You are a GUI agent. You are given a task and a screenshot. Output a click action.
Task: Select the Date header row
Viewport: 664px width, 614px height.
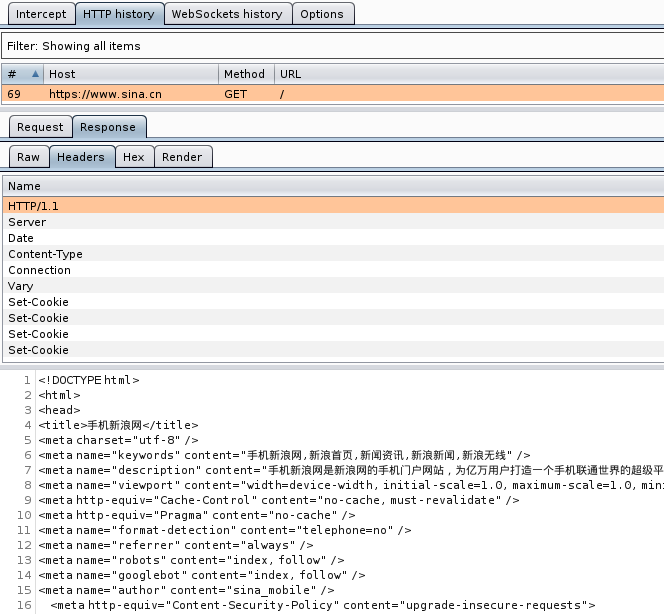[x=333, y=238]
